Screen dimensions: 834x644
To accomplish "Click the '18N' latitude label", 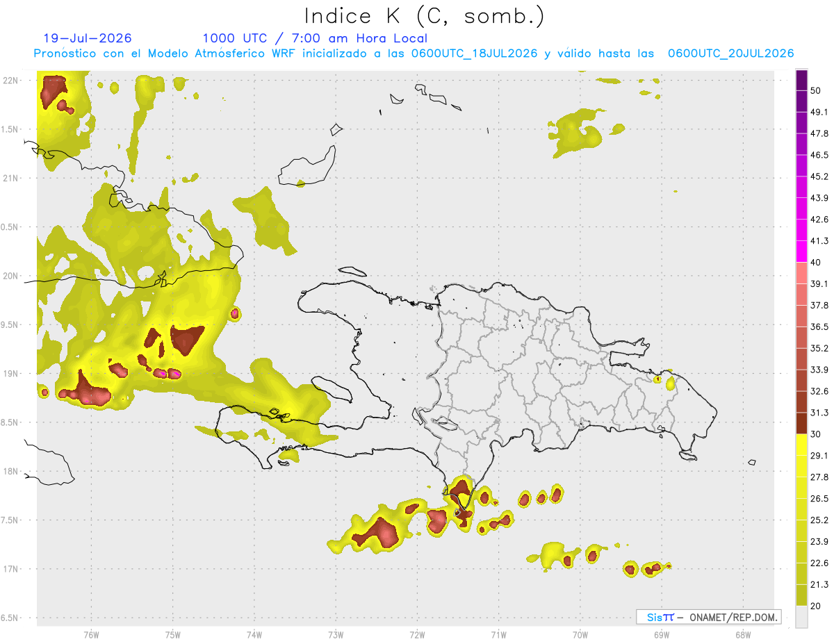I will coord(10,471).
